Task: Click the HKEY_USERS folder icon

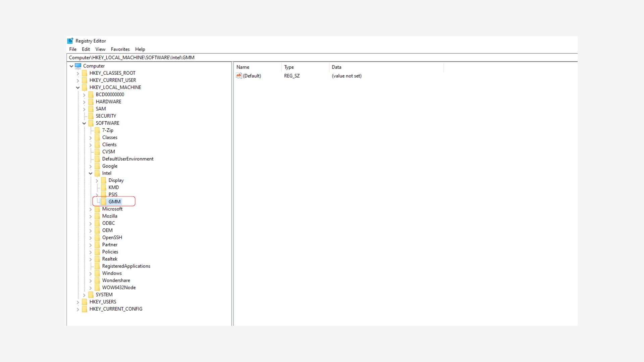Action: [x=85, y=302]
